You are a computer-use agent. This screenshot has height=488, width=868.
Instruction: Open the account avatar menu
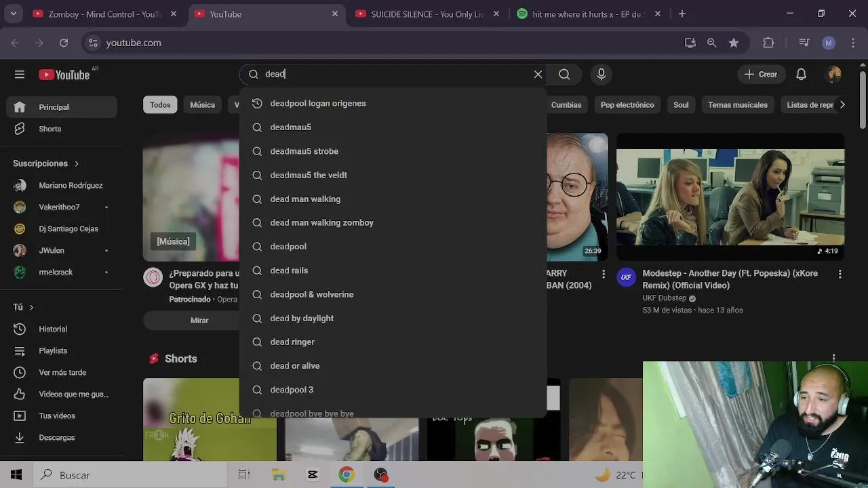pyautogui.click(x=834, y=75)
